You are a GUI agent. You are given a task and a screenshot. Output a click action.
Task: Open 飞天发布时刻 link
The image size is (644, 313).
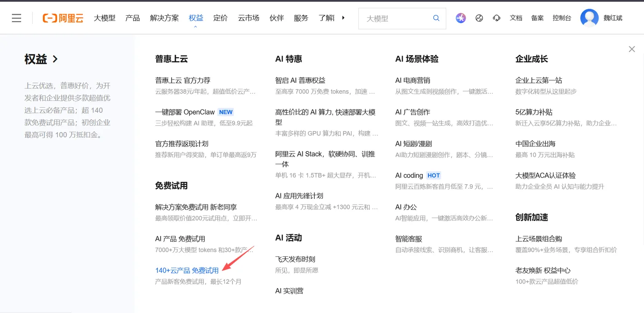click(x=295, y=259)
